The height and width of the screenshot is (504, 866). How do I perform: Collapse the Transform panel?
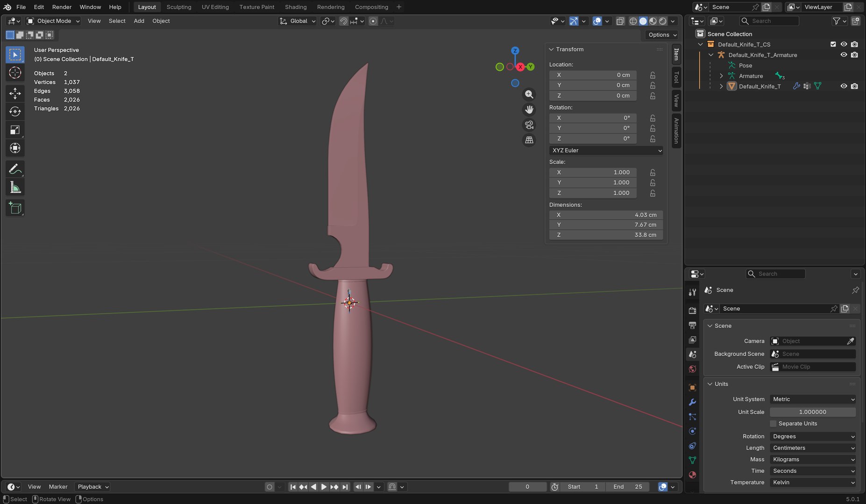pyautogui.click(x=551, y=49)
